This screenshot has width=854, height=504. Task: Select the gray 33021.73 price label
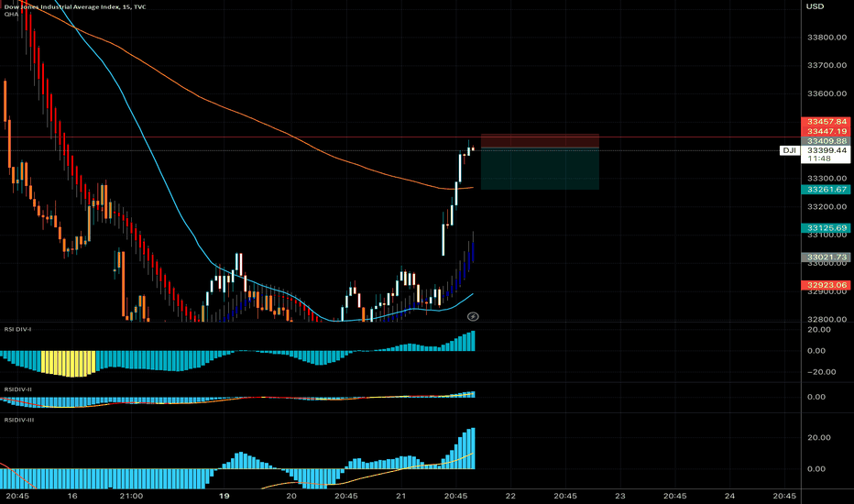tap(827, 257)
